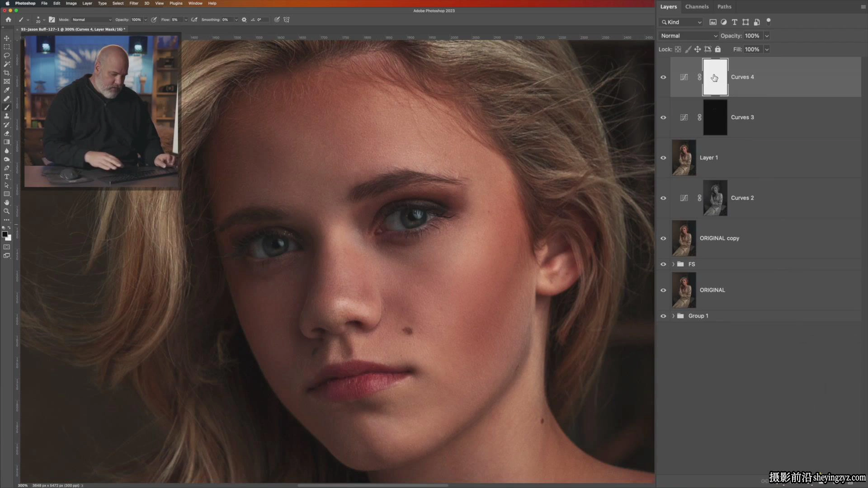Select the History Brush tool
Viewport: 868px width, 488px height.
(7, 125)
